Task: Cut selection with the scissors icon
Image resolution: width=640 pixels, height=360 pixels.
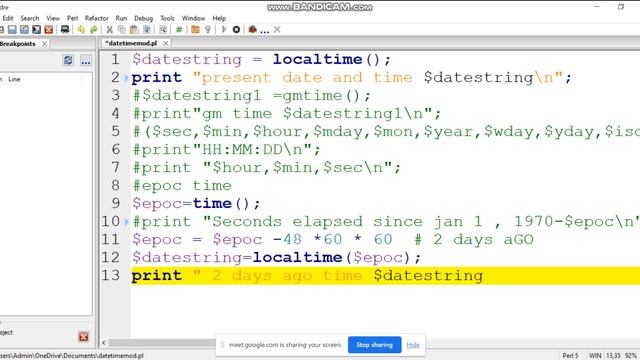Action: pos(109,29)
